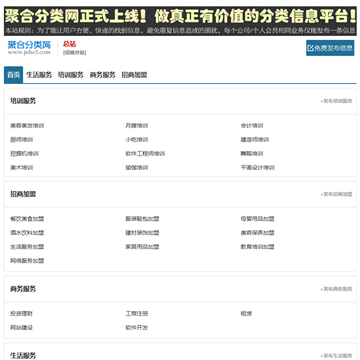
Task: Open the 小吃培训 category
Action: [137, 140]
